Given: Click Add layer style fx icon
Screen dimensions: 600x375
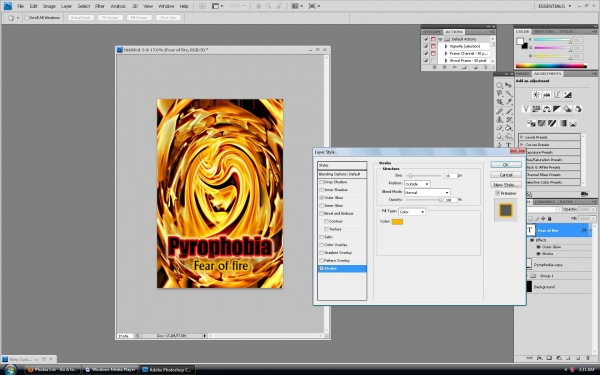Looking at the screenshot, I should (x=539, y=358).
